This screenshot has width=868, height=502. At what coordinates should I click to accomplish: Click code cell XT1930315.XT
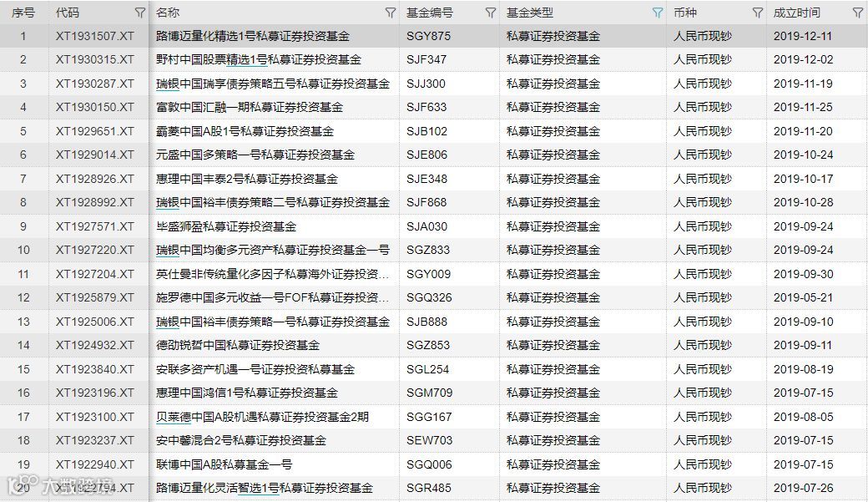[x=94, y=59]
